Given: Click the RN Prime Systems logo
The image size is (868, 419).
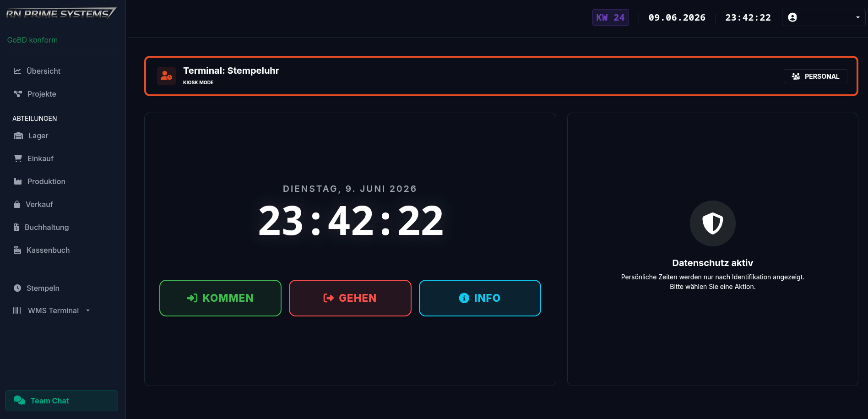Looking at the screenshot, I should pyautogui.click(x=61, y=14).
